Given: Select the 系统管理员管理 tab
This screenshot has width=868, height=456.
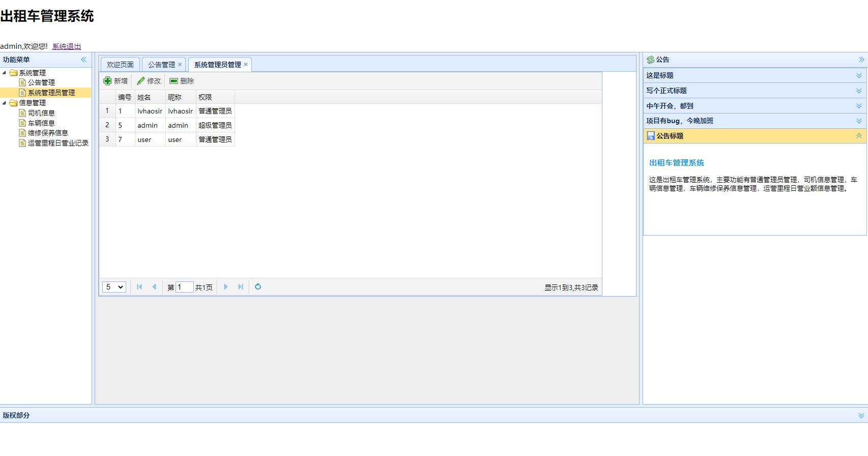Looking at the screenshot, I should pos(218,65).
